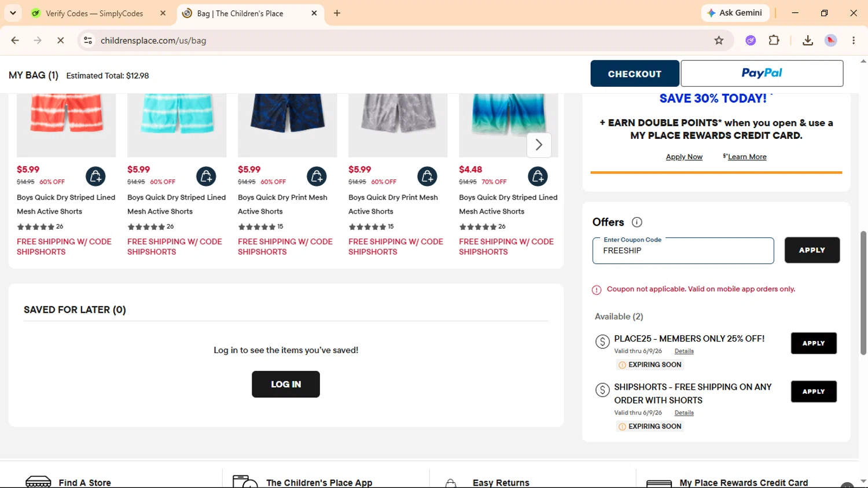868x488 pixels.
Task: Click LOG IN to see saved items
Action: click(x=286, y=384)
